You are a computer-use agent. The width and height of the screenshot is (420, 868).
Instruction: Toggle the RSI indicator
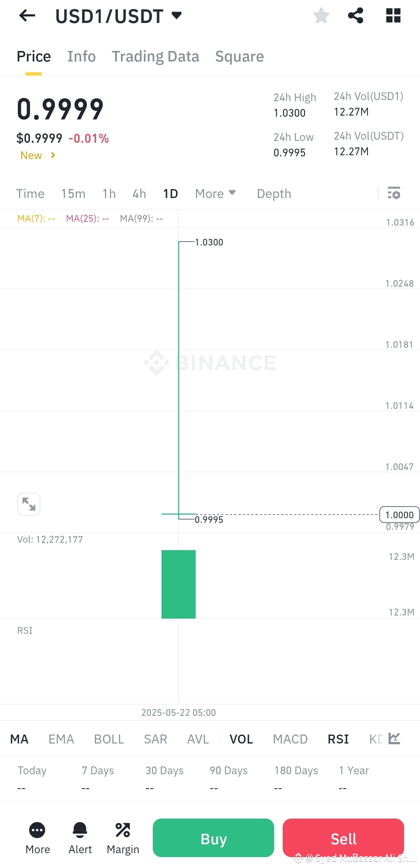[338, 739]
